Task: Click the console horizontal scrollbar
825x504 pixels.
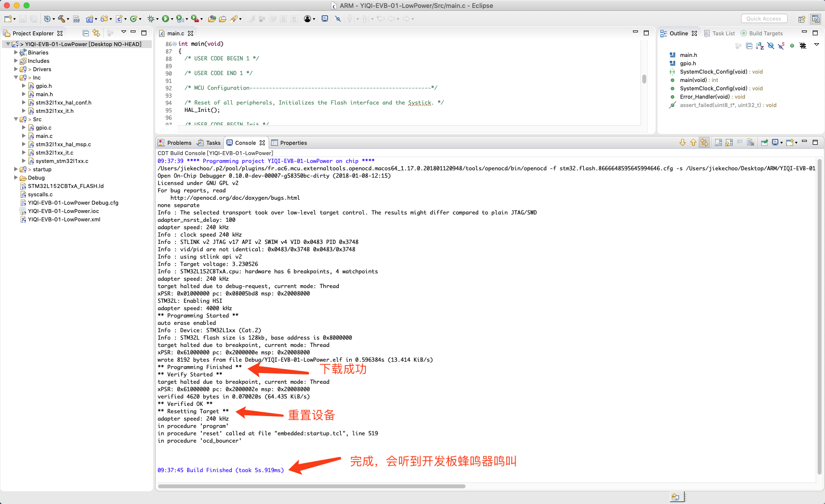Action: pyautogui.click(x=311, y=486)
